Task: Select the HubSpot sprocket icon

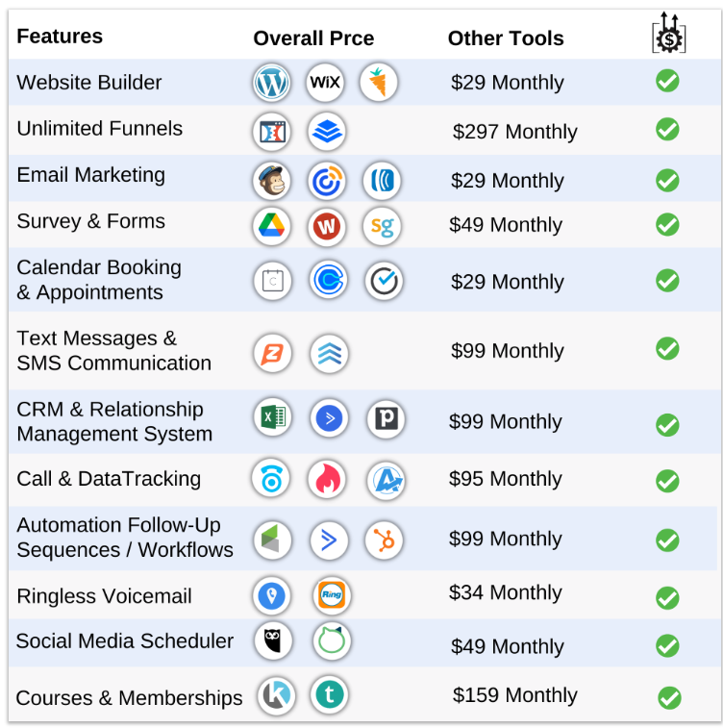Action: [384, 540]
